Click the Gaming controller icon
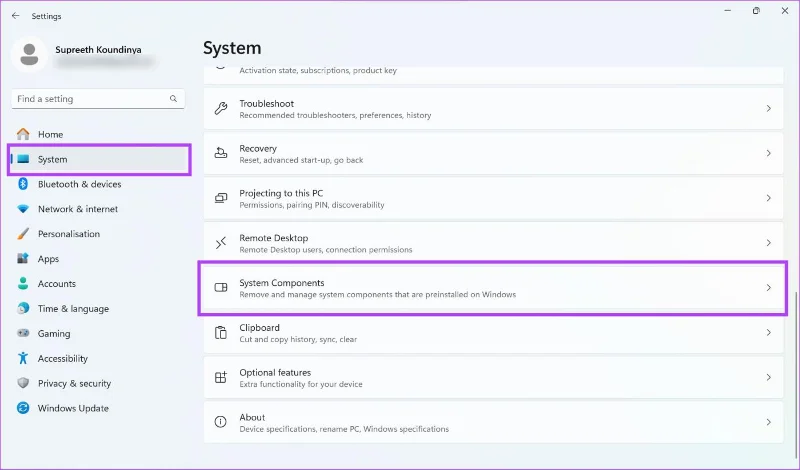This screenshot has height=470, width=800. 23,333
